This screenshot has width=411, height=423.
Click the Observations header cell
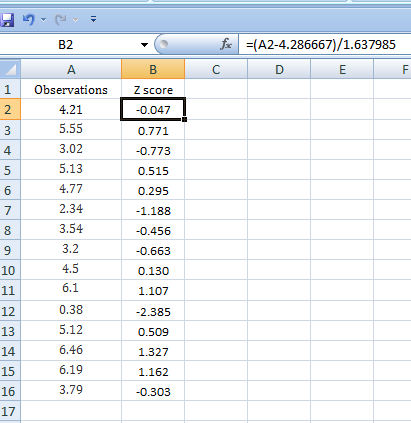coord(71,89)
